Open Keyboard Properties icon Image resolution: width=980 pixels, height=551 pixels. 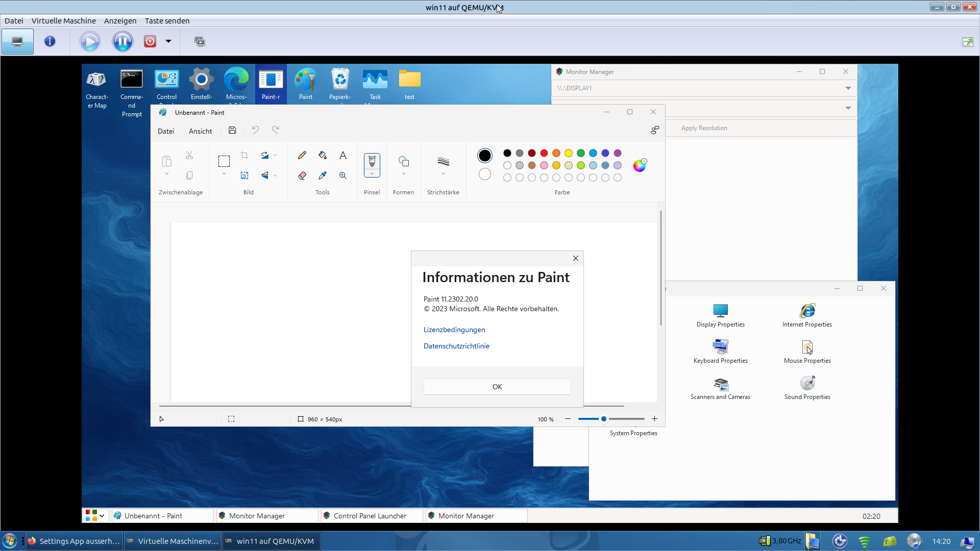(x=721, y=352)
